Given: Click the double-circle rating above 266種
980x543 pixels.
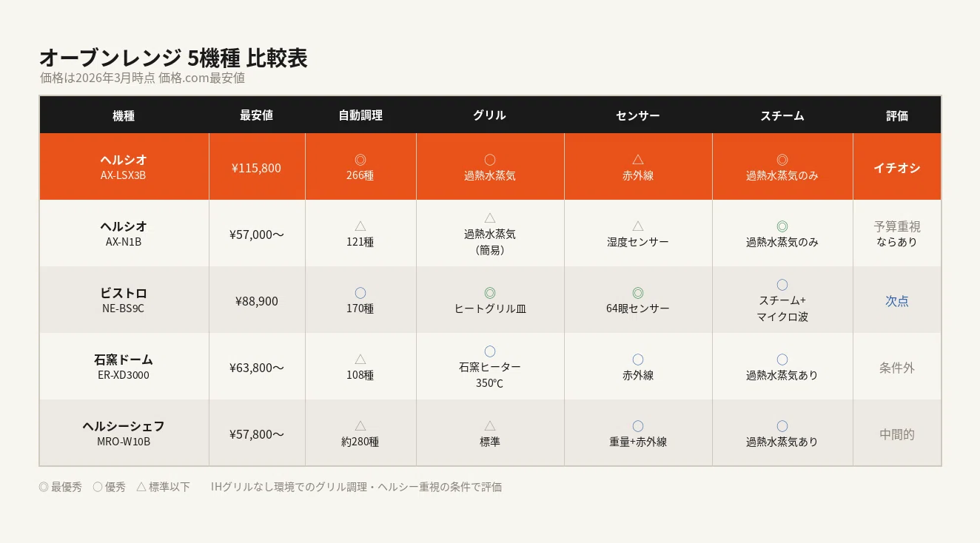Looking at the screenshot, I should pos(360,160).
